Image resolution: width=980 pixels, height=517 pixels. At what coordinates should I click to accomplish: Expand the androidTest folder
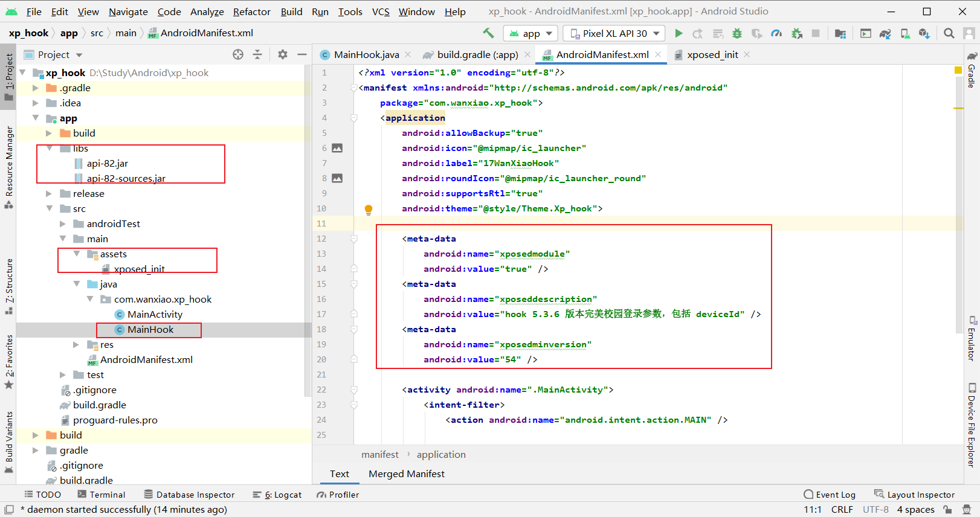tap(63, 223)
